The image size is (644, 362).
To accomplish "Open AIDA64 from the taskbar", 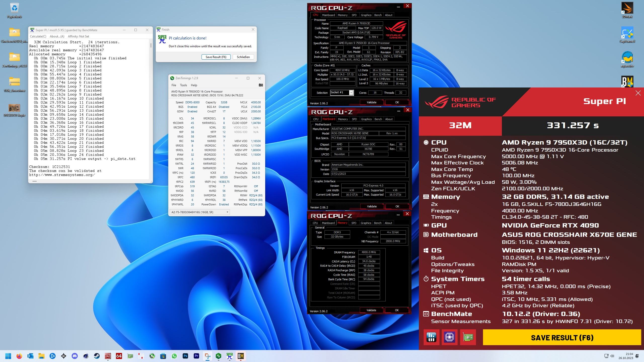I will tap(119, 356).
